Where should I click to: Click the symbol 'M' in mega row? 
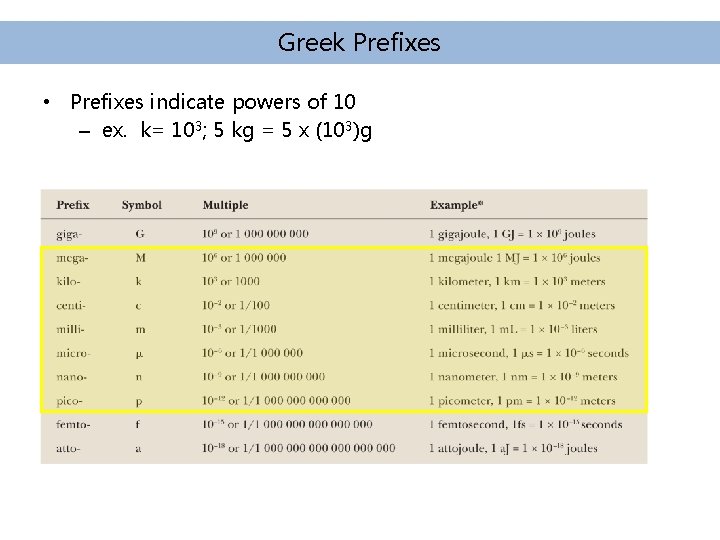point(141,258)
